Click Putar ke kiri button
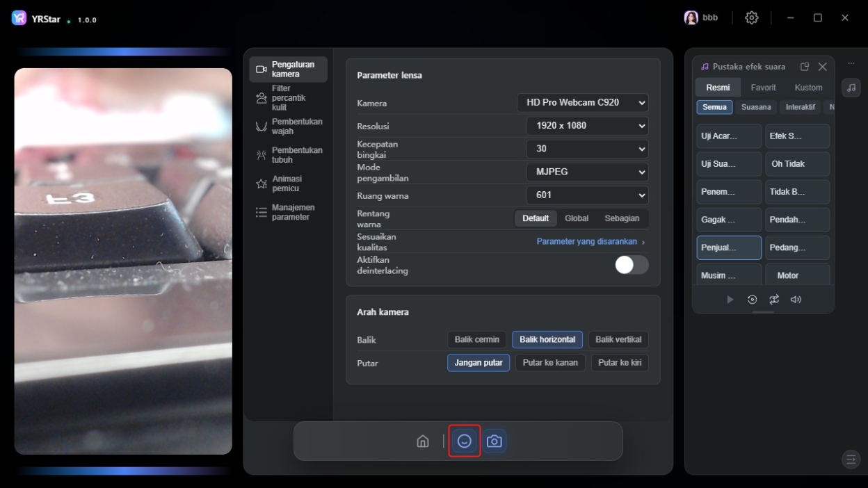Viewport: 868px width, 488px height. (x=620, y=363)
